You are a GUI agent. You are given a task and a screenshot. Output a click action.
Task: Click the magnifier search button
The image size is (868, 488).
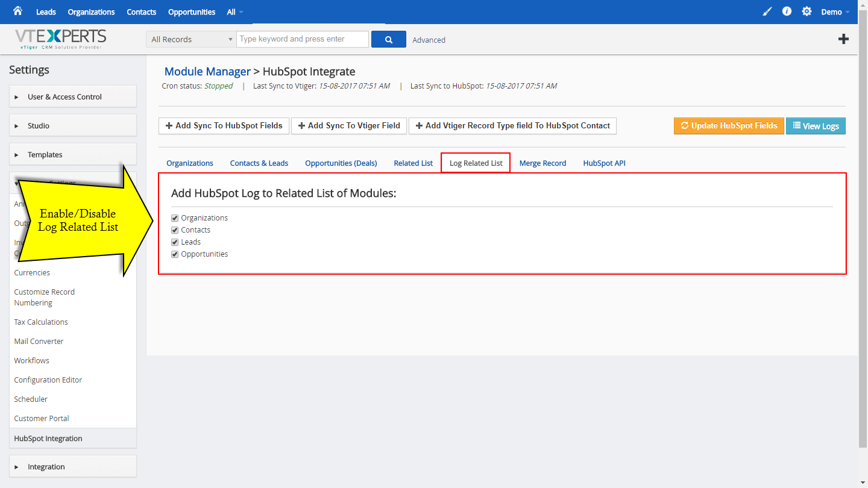(x=389, y=39)
